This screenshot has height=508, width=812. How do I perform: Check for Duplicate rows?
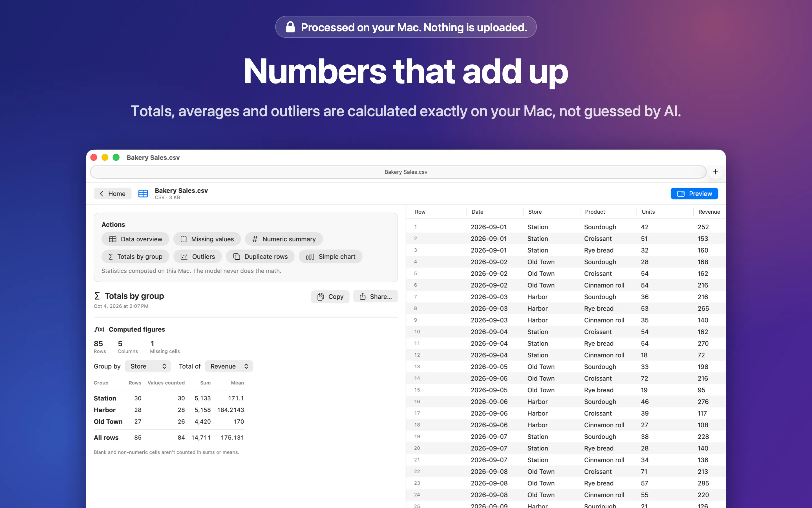[x=261, y=256]
